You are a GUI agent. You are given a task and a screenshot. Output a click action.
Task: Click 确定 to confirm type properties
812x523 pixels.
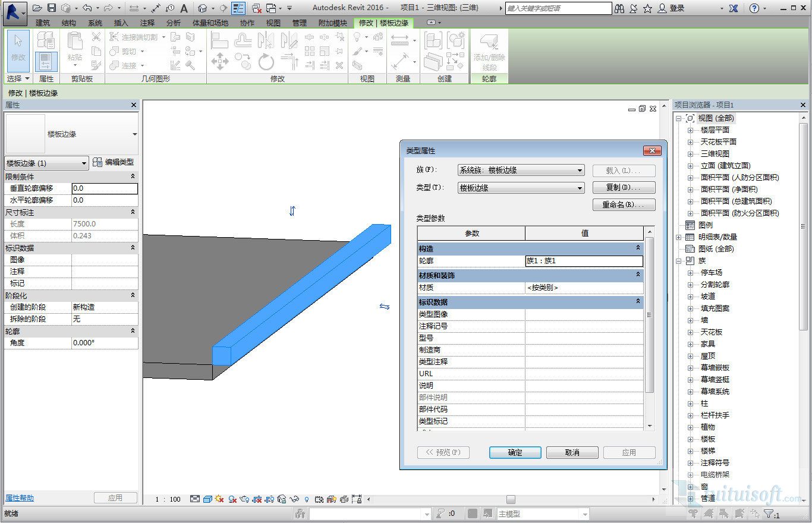pyautogui.click(x=515, y=453)
